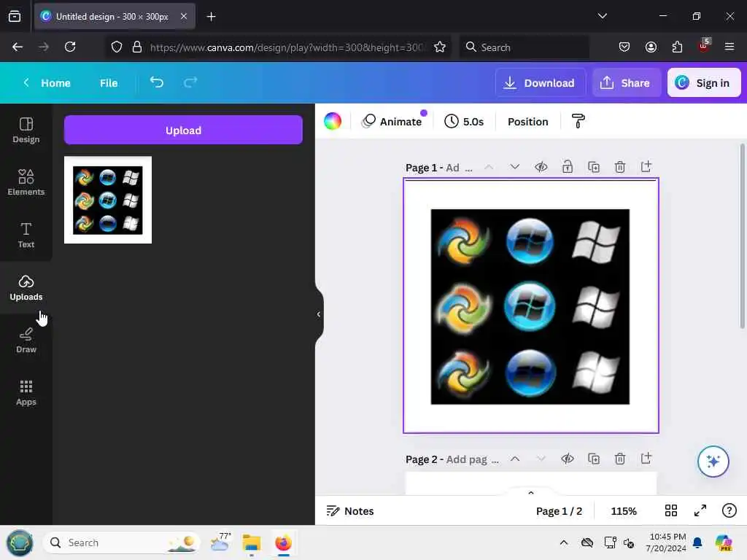This screenshot has width=747, height=560.
Task: Add a new page after Page 1
Action: (x=646, y=167)
